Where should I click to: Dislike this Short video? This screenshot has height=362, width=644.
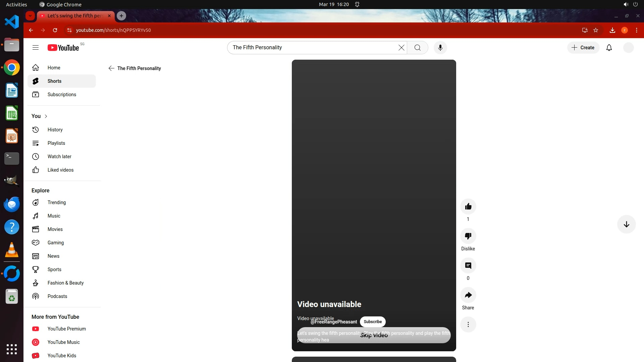(468, 236)
